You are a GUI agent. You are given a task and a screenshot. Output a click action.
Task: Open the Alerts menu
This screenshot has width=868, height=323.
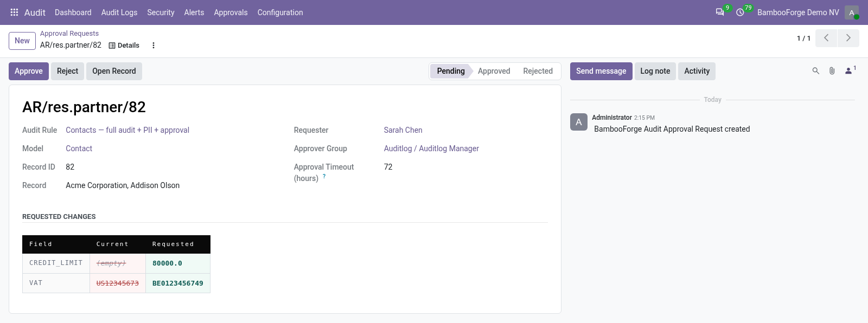coord(194,12)
